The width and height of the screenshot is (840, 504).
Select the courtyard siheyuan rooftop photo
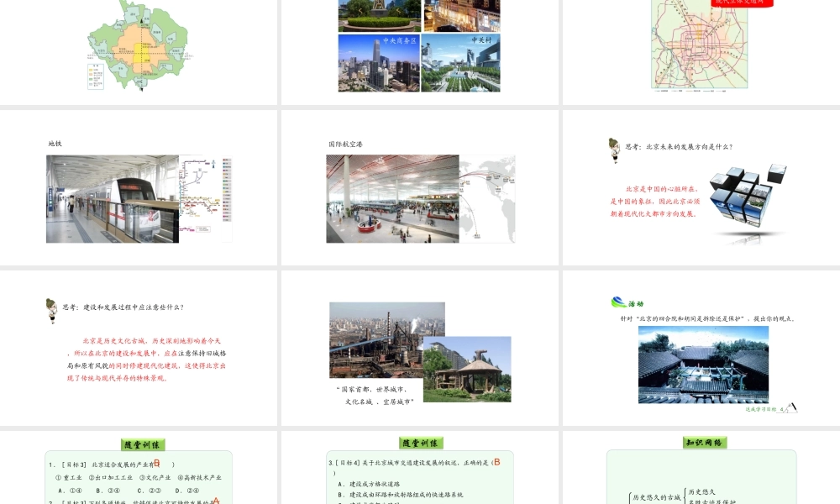pyautogui.click(x=703, y=365)
